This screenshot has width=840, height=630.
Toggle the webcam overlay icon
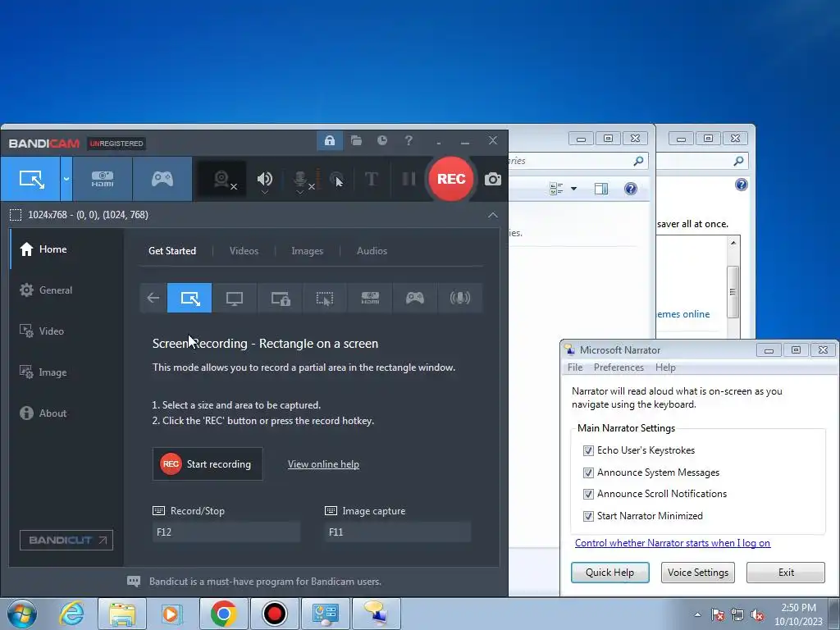(x=222, y=179)
